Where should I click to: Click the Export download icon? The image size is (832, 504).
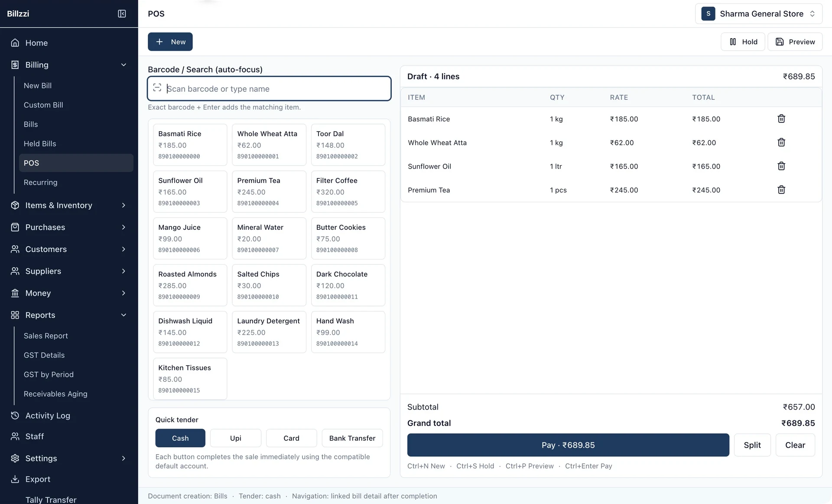click(x=15, y=479)
